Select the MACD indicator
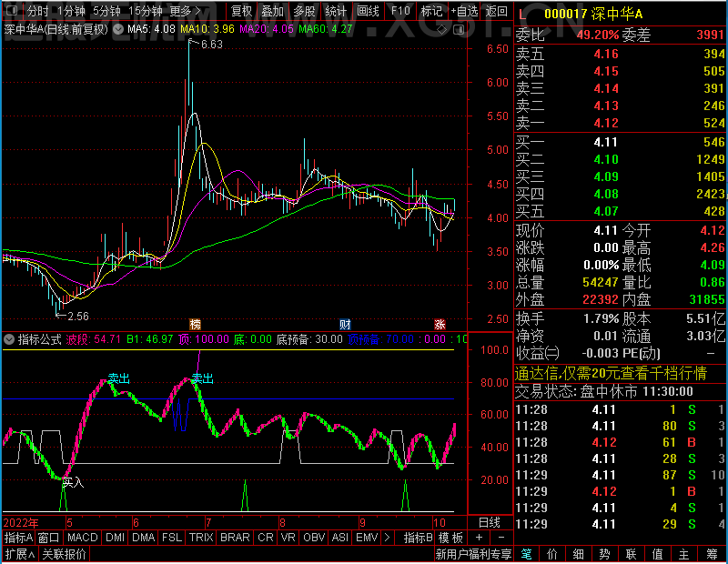 click(x=82, y=538)
